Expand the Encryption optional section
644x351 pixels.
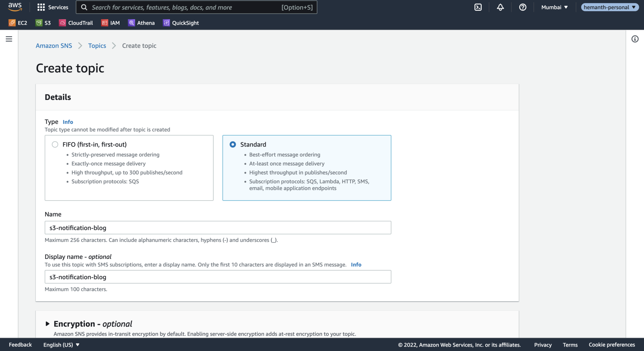pyautogui.click(x=48, y=324)
